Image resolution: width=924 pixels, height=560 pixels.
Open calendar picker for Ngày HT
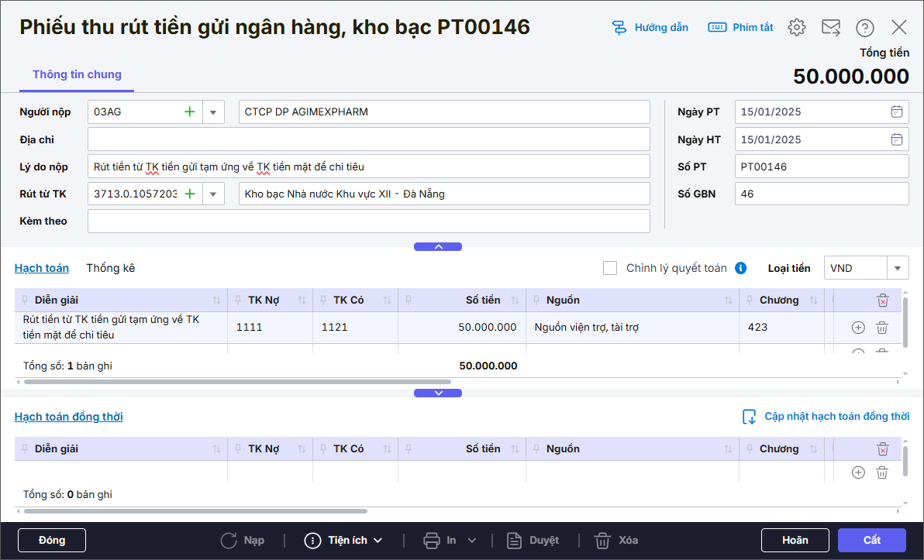[x=896, y=140]
